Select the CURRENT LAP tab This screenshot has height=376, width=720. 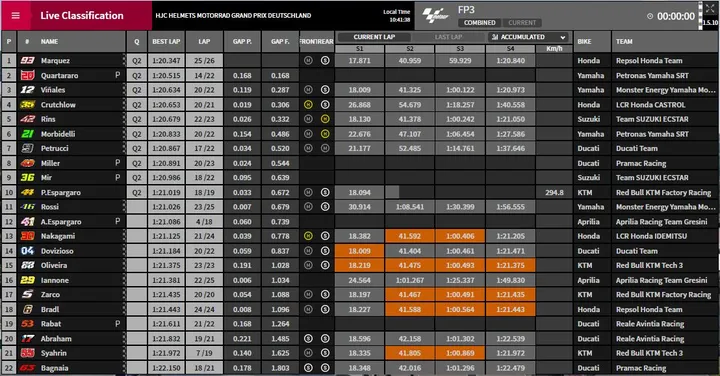click(x=374, y=37)
